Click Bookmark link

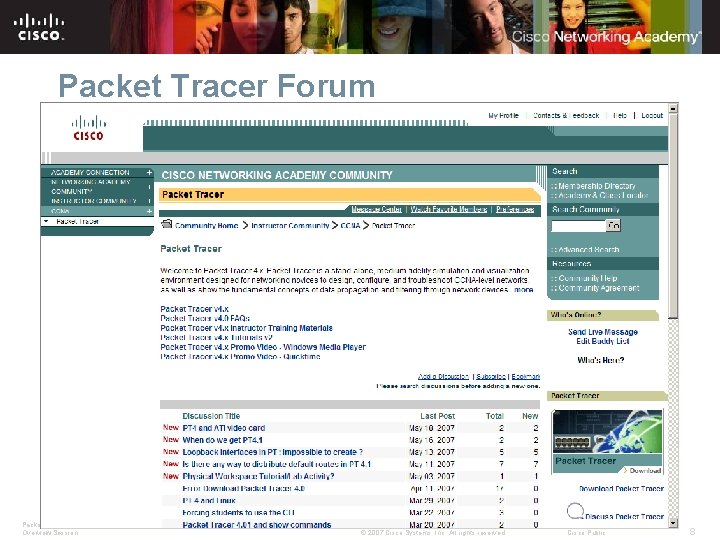point(526,377)
